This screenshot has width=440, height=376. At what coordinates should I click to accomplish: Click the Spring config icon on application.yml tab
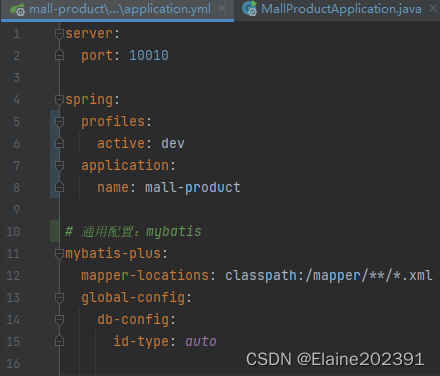pyautogui.click(x=17, y=9)
